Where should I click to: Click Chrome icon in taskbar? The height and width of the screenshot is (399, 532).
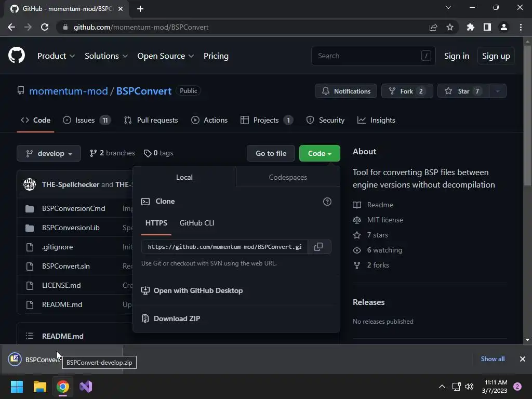tap(63, 387)
